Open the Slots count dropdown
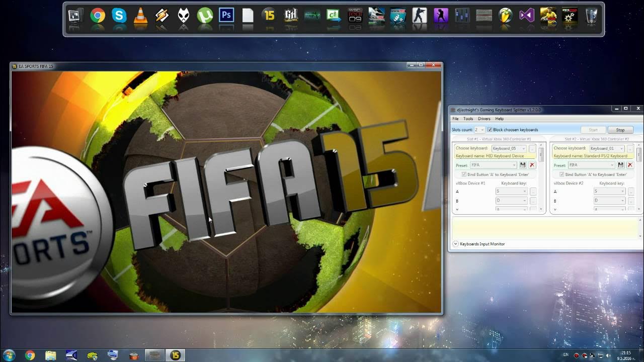The height and width of the screenshot is (362, 644). (x=479, y=130)
